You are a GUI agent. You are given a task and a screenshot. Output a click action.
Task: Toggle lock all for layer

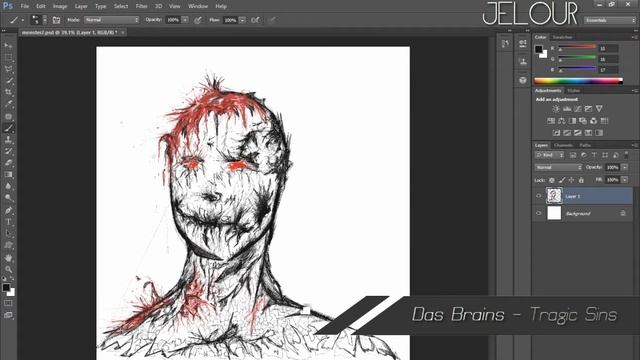(581, 180)
